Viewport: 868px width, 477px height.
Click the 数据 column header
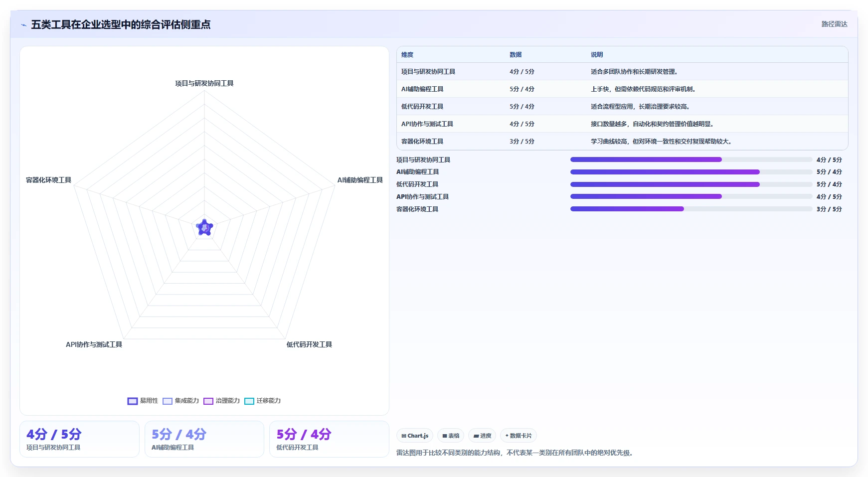516,55
